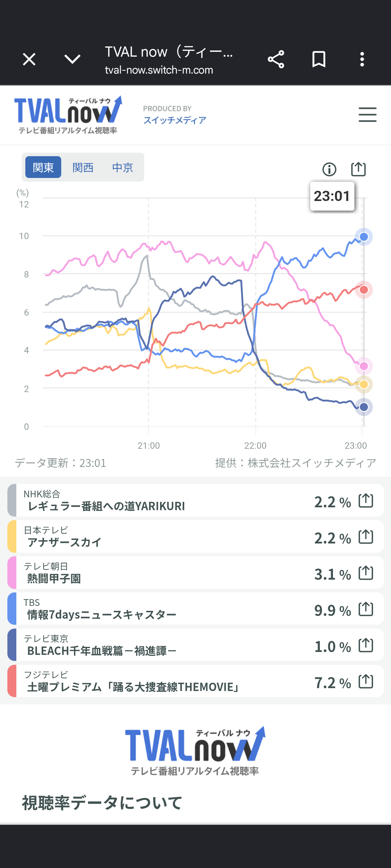The height and width of the screenshot is (868, 391).
Task: Open the hamburger site menu
Action: [367, 115]
